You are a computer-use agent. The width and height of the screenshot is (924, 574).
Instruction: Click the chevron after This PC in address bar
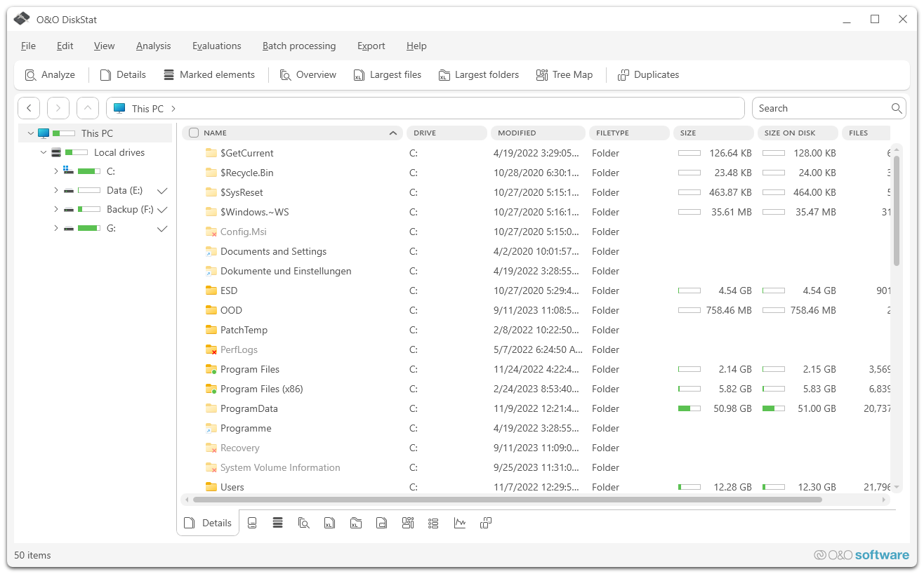173,108
